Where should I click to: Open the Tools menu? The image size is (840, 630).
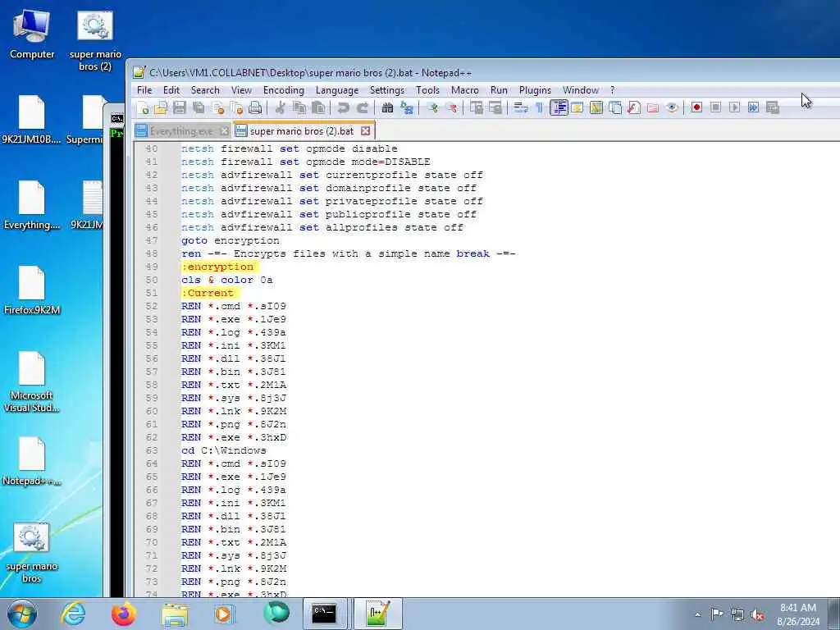pyautogui.click(x=427, y=90)
